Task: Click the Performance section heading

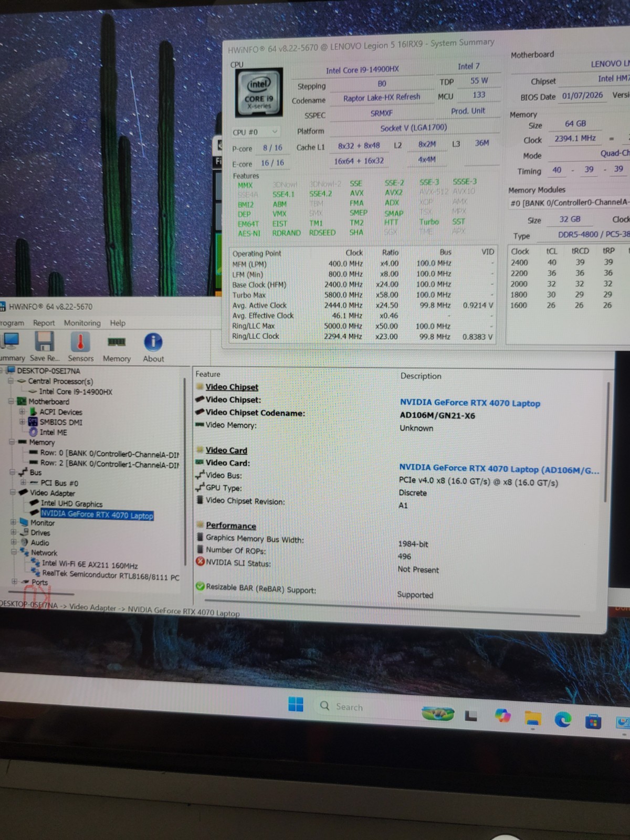Action: tap(231, 526)
